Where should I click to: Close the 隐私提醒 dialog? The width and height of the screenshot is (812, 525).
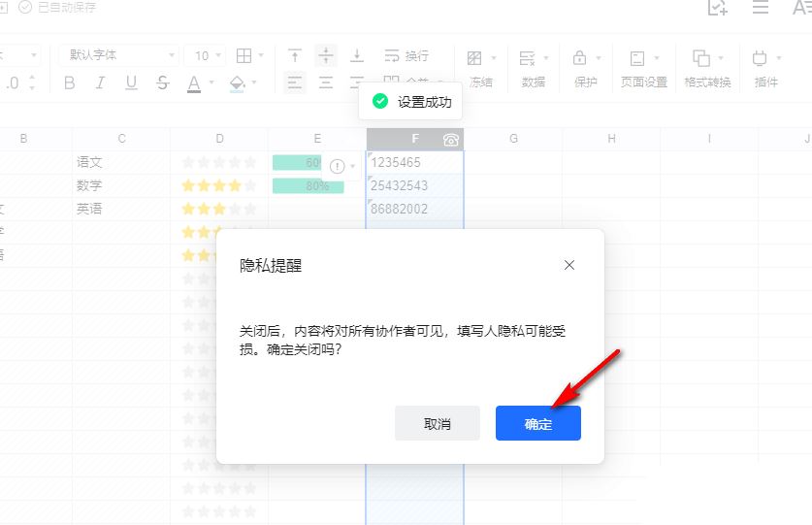click(x=569, y=265)
